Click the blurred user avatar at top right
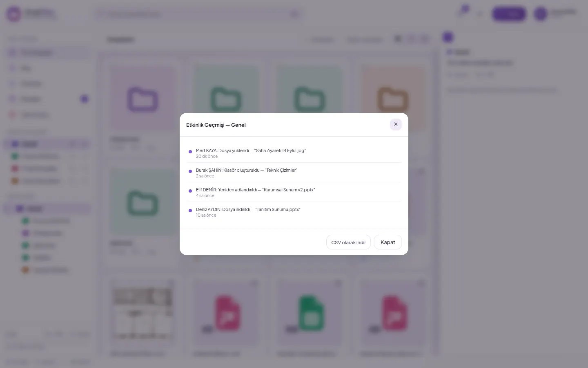Viewport: 588px width, 368px height. pyautogui.click(x=541, y=14)
